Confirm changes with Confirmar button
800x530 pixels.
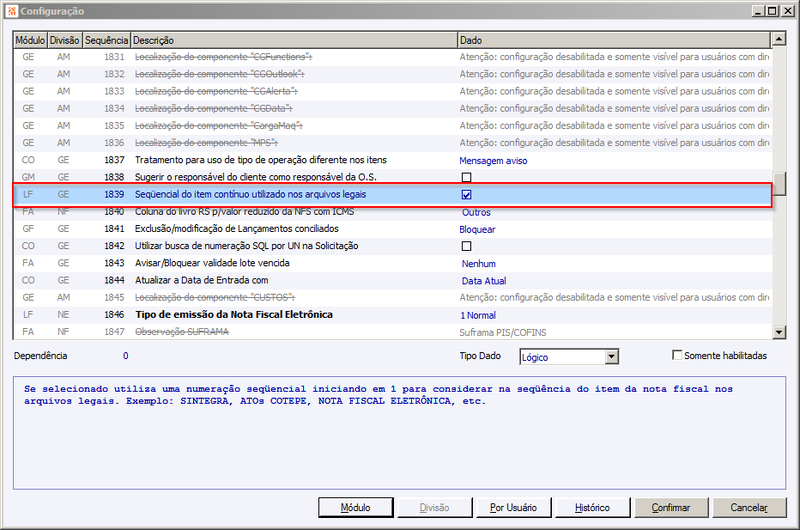point(671,508)
